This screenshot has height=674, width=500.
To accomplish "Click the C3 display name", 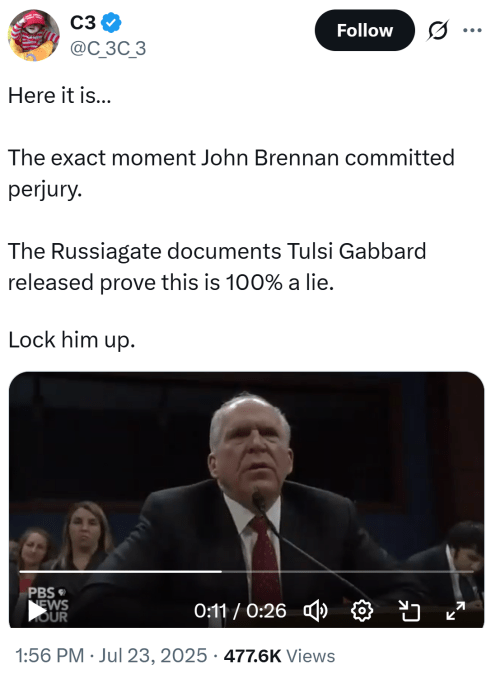I will coord(83,23).
